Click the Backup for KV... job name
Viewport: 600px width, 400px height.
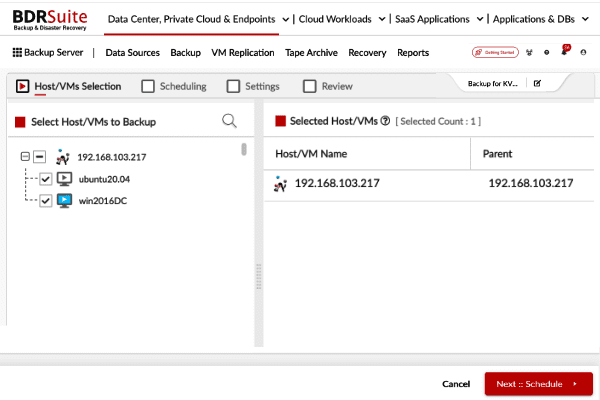[x=492, y=83]
